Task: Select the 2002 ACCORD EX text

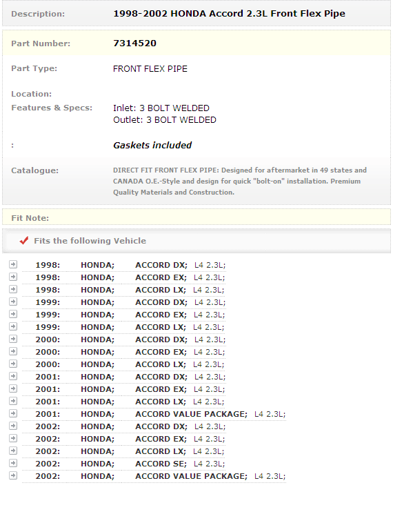Action: 161,439
